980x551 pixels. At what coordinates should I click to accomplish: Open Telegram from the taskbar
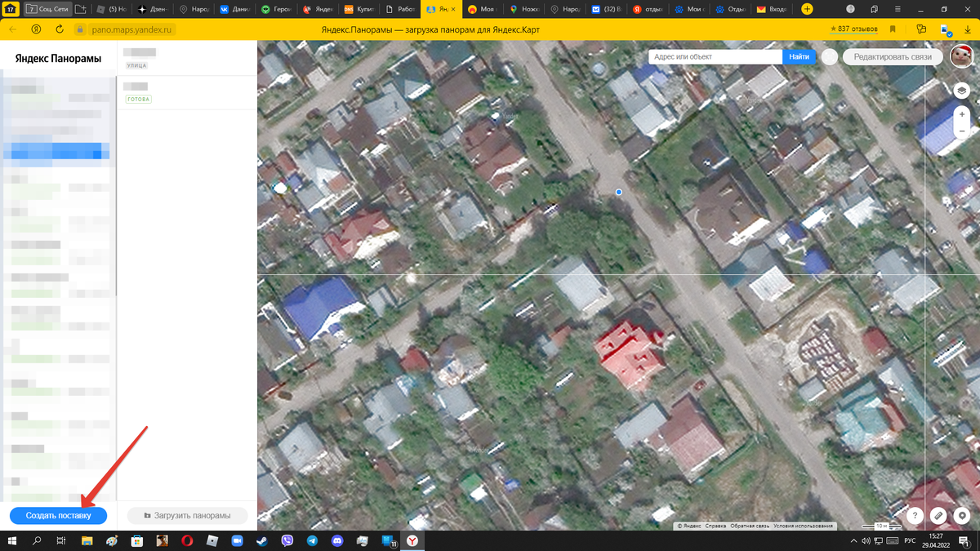click(x=312, y=540)
